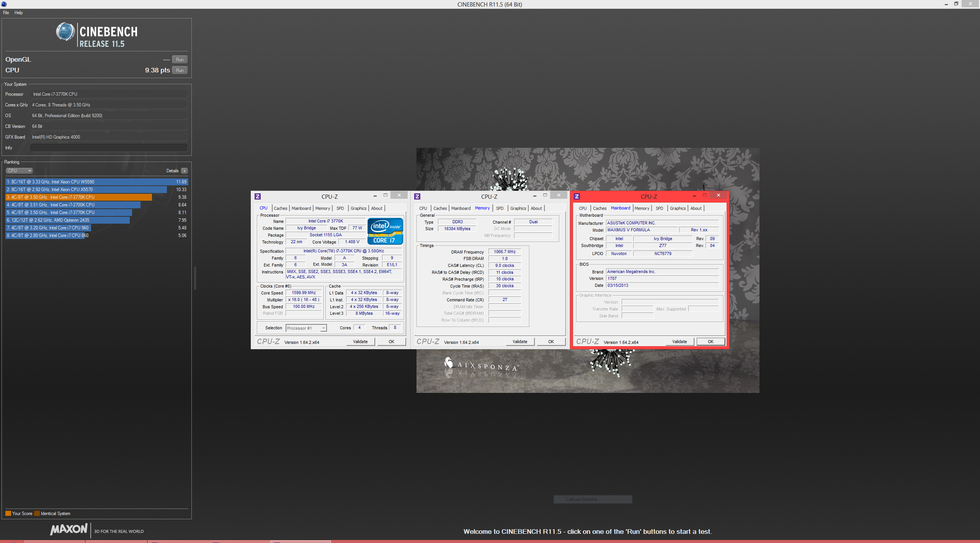Run the CPU benchmark test

pyautogui.click(x=180, y=70)
